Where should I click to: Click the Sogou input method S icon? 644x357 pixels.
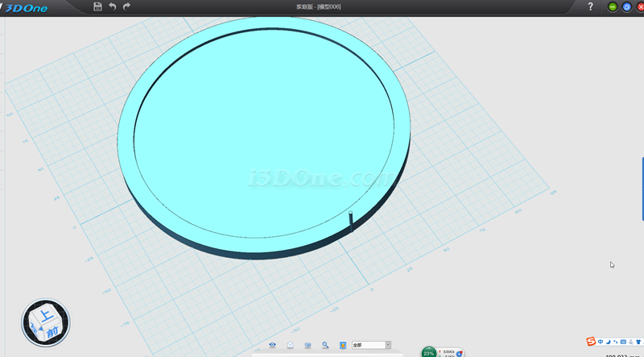click(590, 342)
